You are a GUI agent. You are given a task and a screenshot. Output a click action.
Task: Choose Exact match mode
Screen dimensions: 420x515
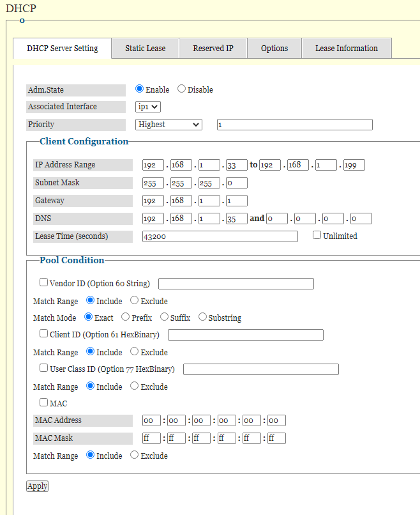[x=88, y=317]
